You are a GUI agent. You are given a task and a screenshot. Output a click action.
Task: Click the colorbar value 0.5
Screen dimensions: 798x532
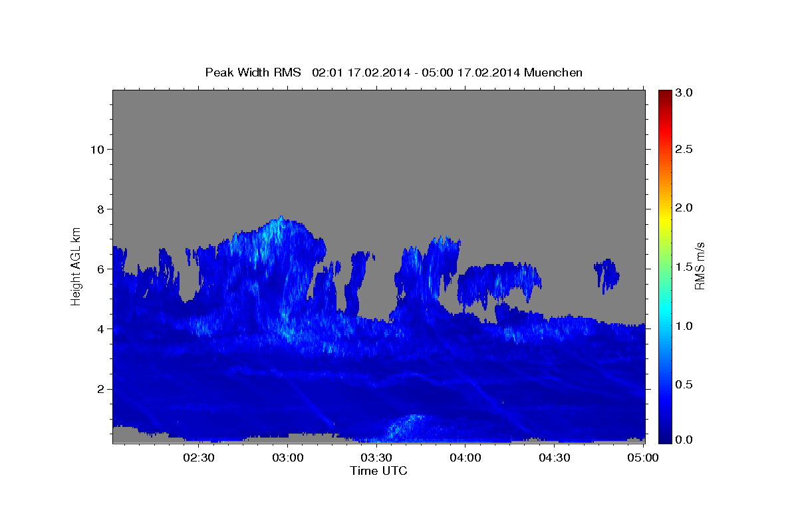point(684,384)
